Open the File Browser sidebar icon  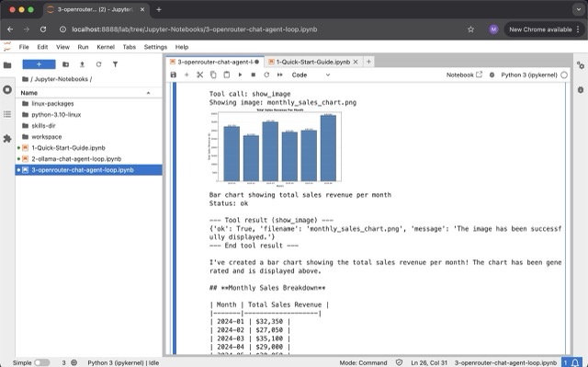click(7, 65)
